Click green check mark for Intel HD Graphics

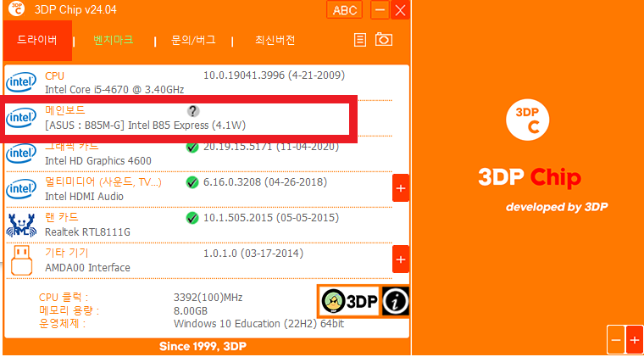(192, 147)
